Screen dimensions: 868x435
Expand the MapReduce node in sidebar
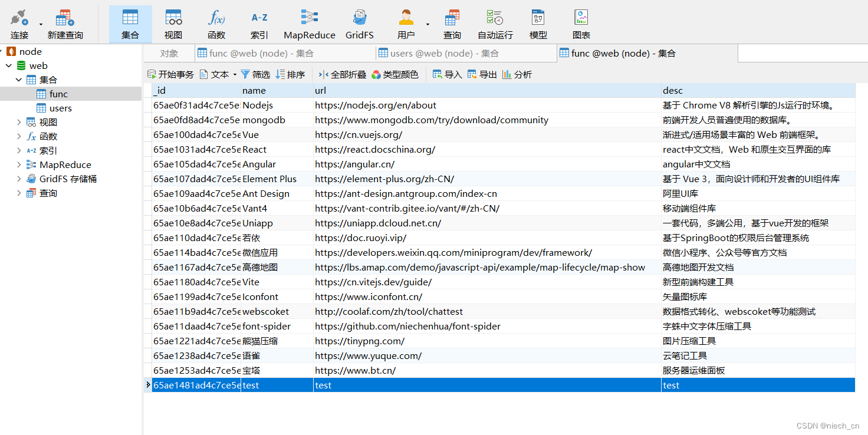(x=19, y=164)
